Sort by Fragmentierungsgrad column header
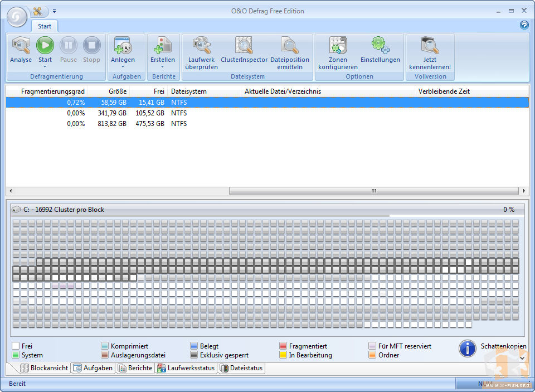Screen dimensions: 535x392 [47, 91]
